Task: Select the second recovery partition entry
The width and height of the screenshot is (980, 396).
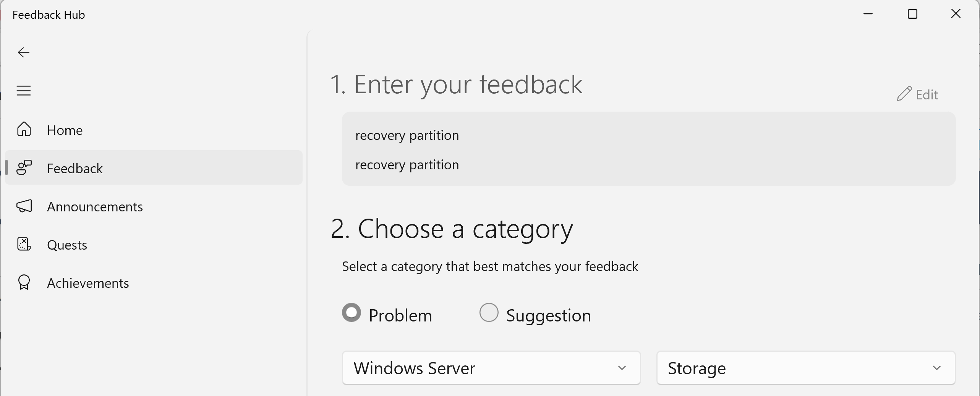Action: point(407,164)
